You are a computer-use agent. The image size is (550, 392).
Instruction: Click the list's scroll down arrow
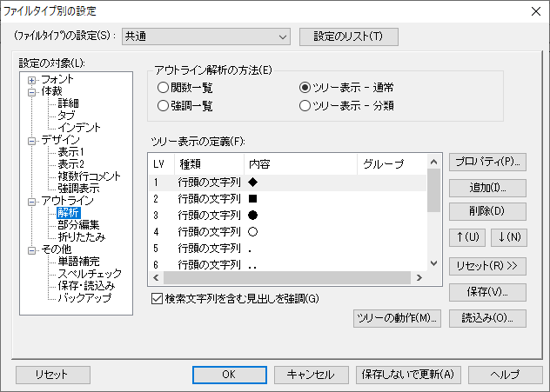[x=434, y=263]
